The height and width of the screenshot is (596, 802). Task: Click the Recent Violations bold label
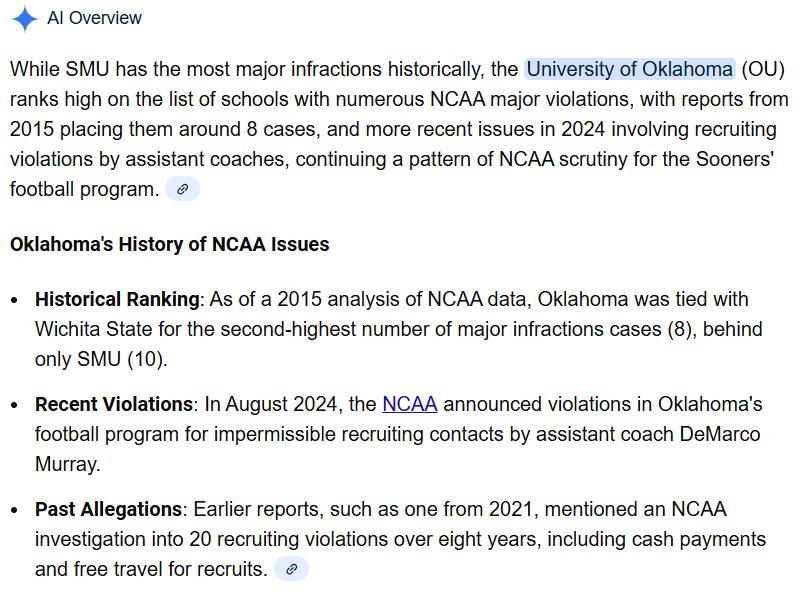point(113,405)
